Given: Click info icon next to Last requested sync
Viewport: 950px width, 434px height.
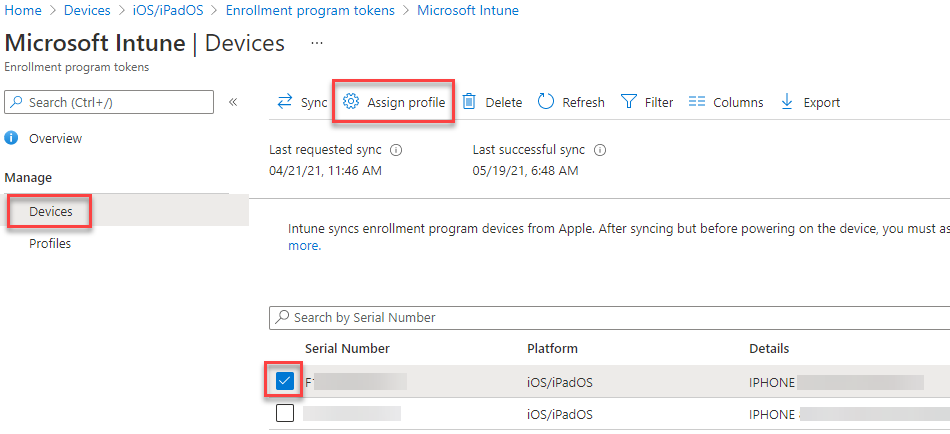Looking at the screenshot, I should [x=397, y=150].
